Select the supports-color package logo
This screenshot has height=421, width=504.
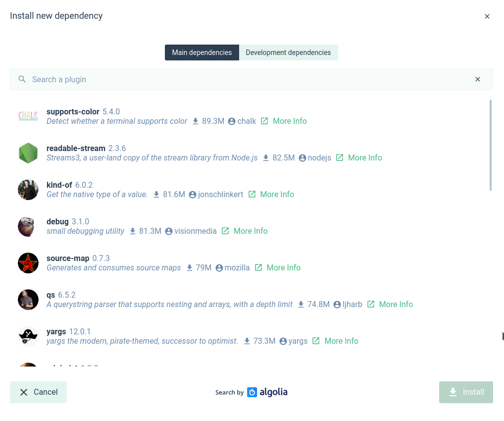point(28,116)
